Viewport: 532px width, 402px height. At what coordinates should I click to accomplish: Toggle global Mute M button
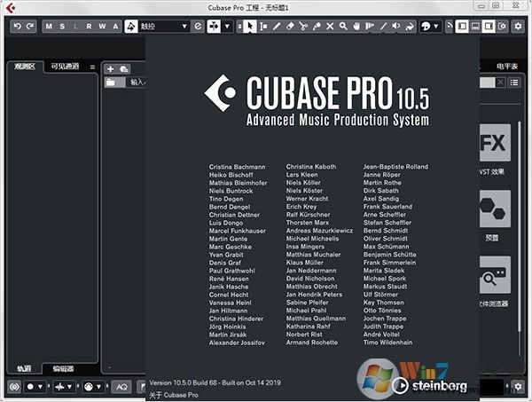coord(49,26)
